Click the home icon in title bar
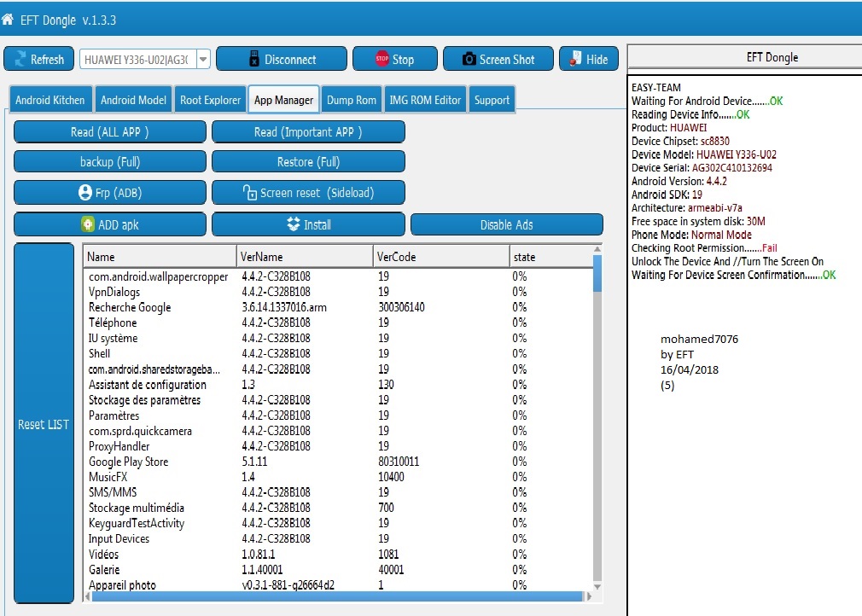The height and width of the screenshot is (616, 862). [7, 20]
